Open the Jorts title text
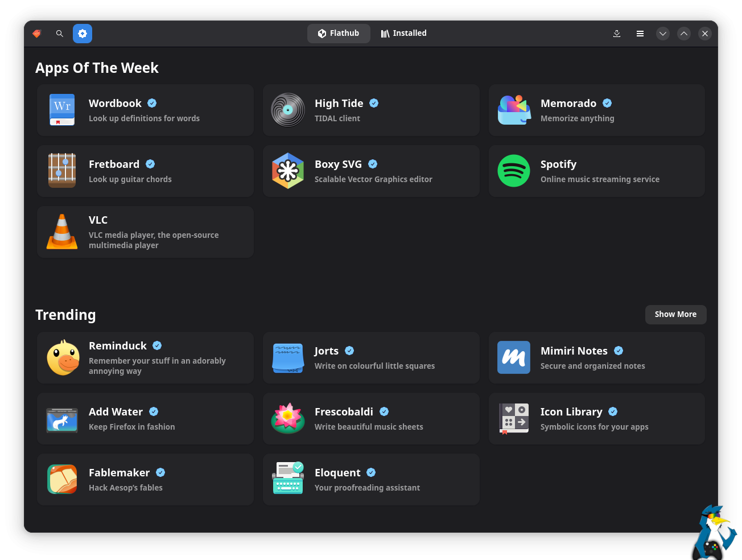This screenshot has width=742, height=560. coord(327,351)
